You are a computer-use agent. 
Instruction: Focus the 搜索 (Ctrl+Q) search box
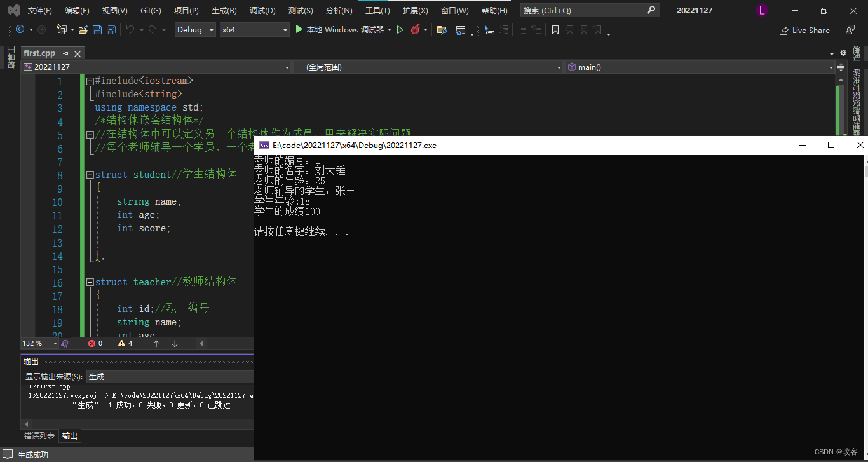coord(590,10)
